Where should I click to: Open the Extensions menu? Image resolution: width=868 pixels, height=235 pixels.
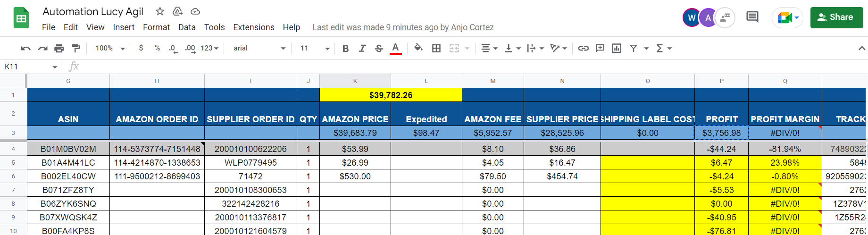click(x=254, y=27)
